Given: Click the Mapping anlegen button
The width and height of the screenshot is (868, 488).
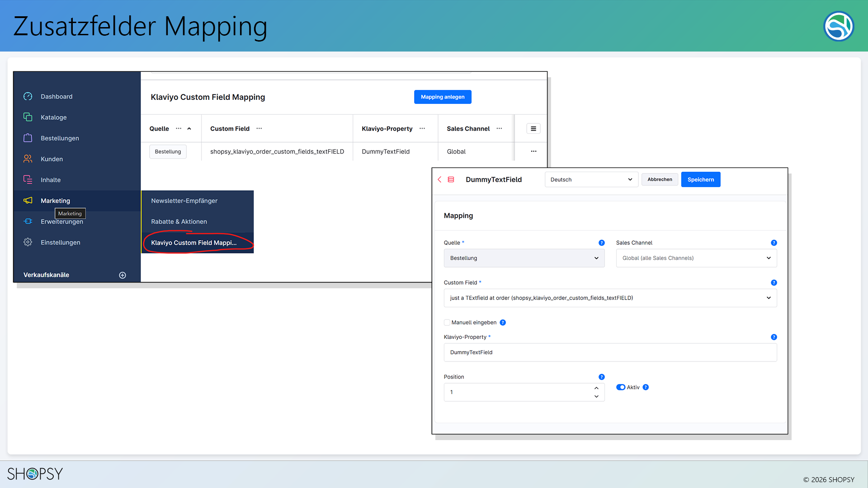Looking at the screenshot, I should pos(443,97).
